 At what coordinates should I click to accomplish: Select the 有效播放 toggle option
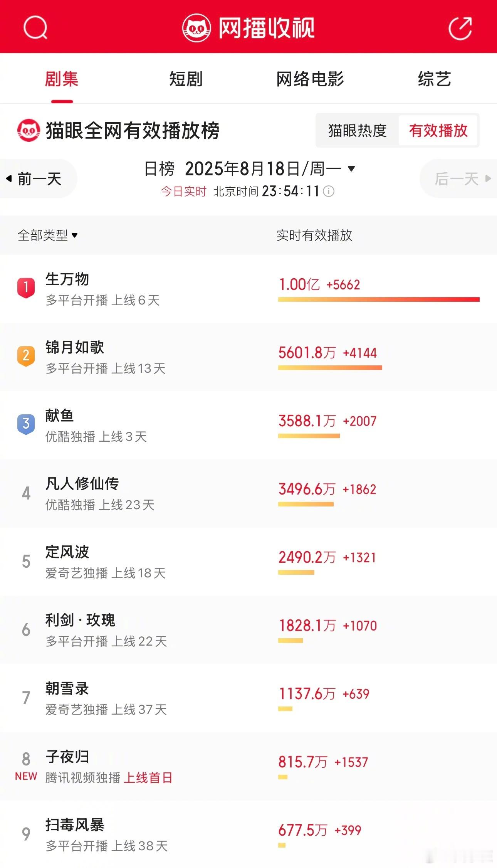click(438, 131)
